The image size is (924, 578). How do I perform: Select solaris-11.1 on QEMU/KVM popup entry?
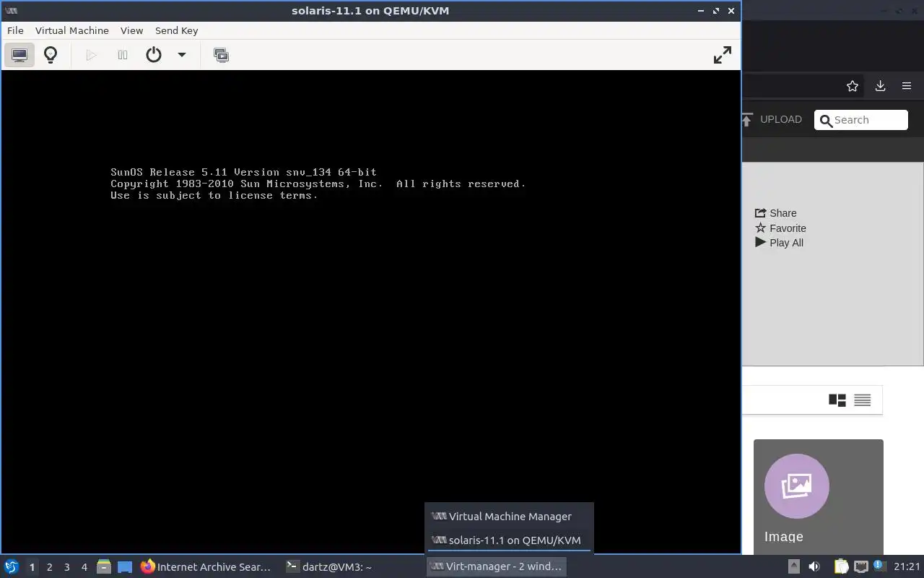pos(509,540)
